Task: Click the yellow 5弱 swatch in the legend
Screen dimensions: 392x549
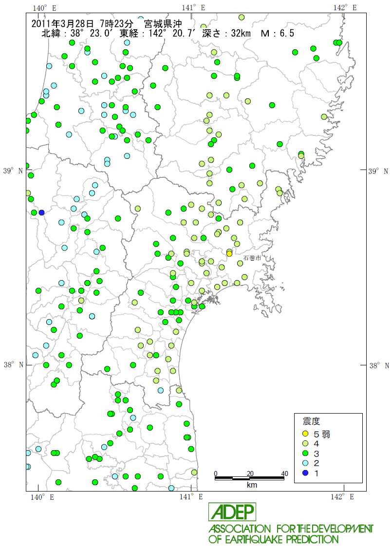Action: click(305, 434)
